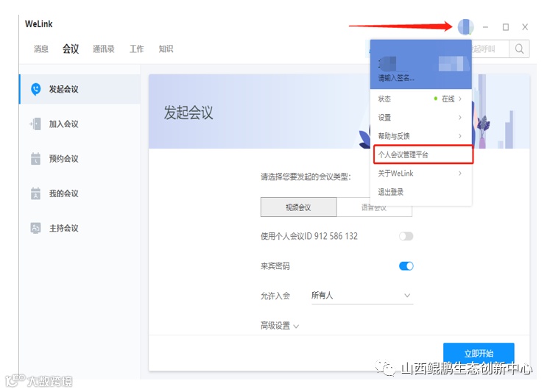Expand the 状态 在线 submenu
The image size is (550, 392).
coord(460,99)
